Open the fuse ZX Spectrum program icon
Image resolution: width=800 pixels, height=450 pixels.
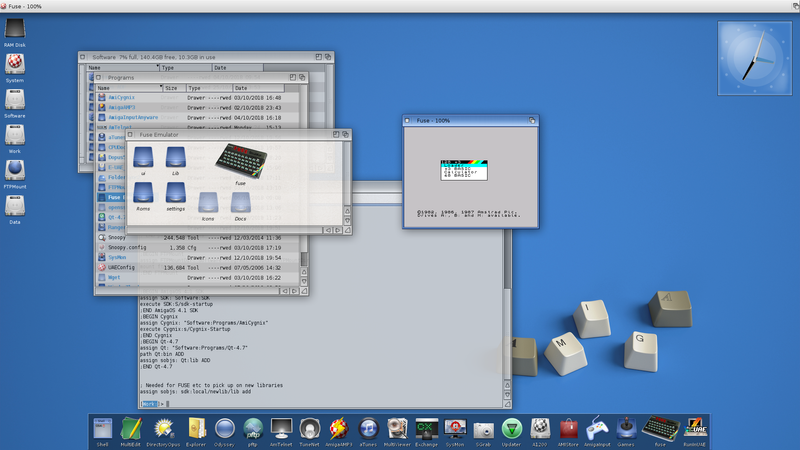(x=240, y=160)
